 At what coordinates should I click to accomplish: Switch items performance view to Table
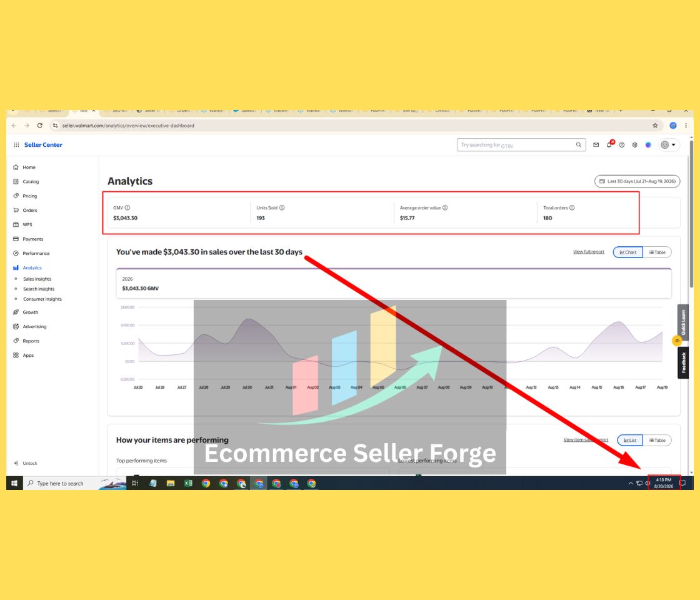[657, 440]
